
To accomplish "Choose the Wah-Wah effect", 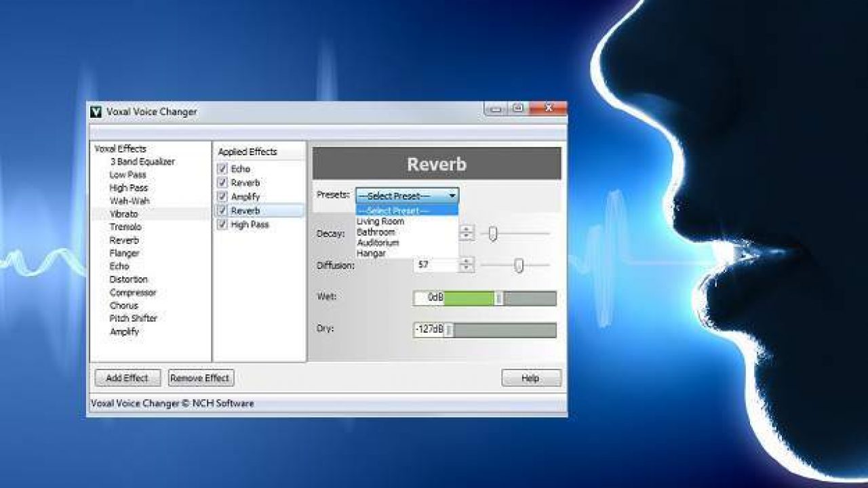I will (129, 201).
